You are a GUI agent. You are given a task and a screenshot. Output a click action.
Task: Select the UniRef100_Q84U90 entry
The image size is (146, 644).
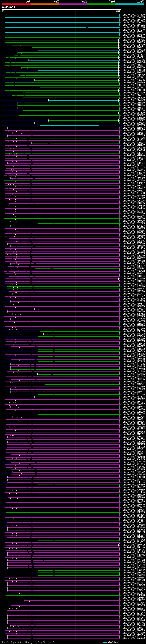coord(134,20)
